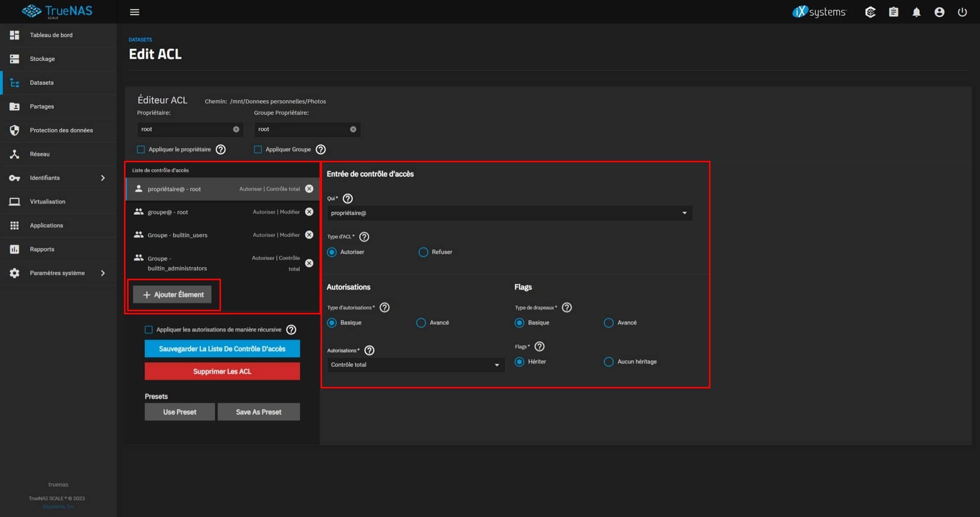
Task: Click Sauvegarder La Liste De Contrôle D'accès
Action: [222, 349]
